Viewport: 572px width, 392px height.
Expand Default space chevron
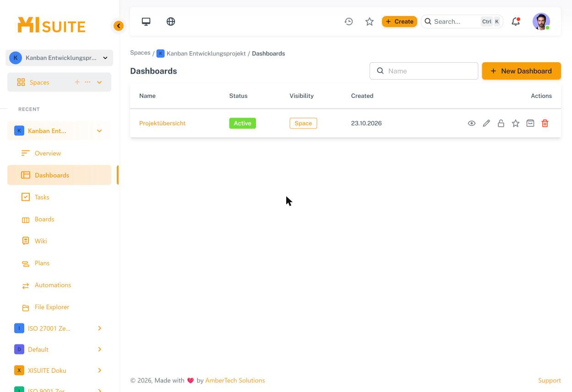pos(99,349)
